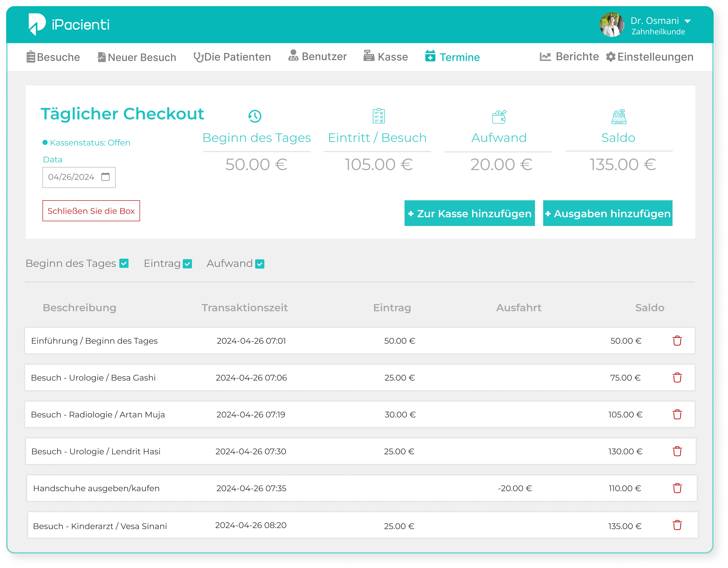Open the Kasse menu item
Viewport: 728px width, 568px height.
[386, 57]
